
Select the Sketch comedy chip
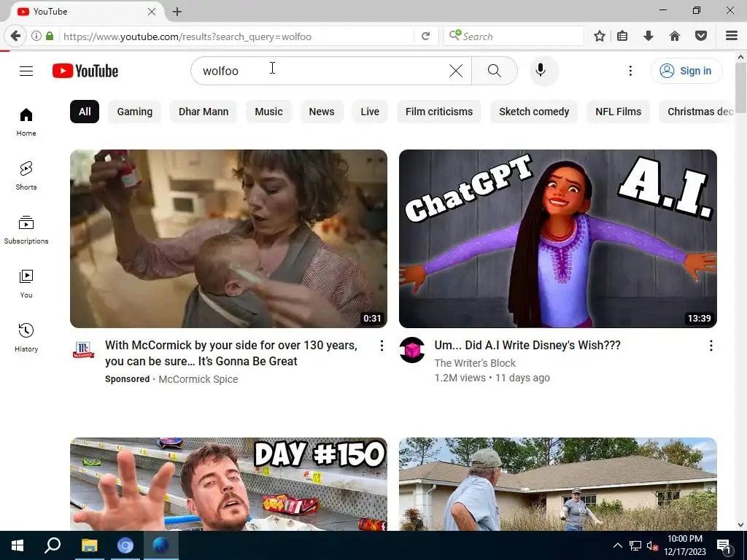534,112
